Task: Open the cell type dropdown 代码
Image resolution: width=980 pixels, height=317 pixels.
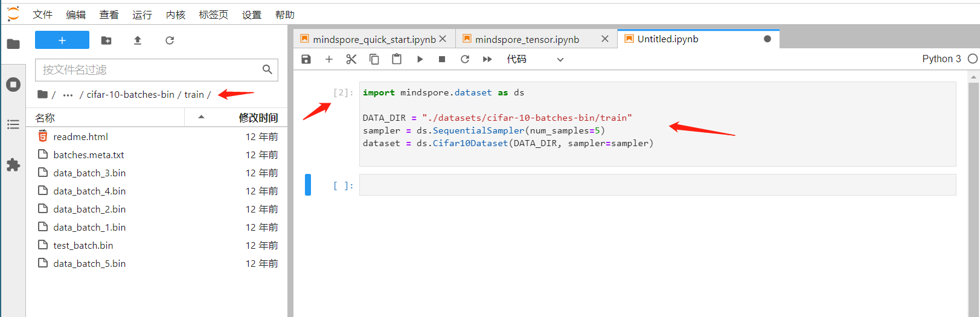Action: click(x=535, y=59)
